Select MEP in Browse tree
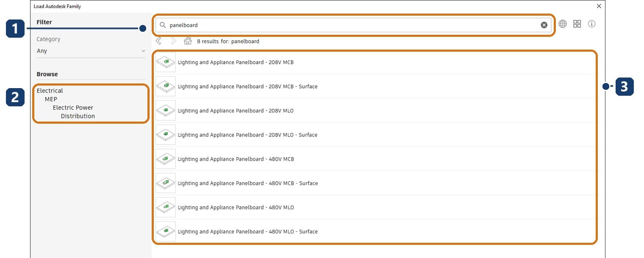Screen dimensions: 644x258 point(51,99)
